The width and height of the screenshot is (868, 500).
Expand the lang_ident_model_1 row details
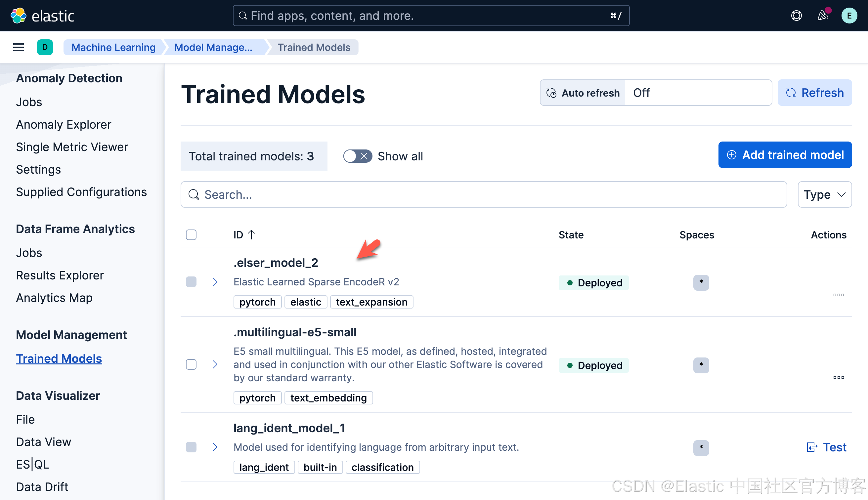215,447
